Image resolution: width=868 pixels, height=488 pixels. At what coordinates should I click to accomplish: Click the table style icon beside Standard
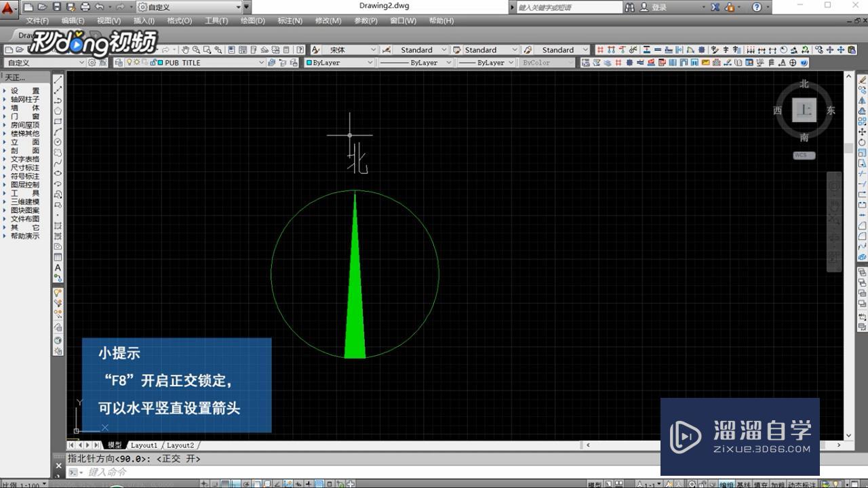tap(458, 49)
